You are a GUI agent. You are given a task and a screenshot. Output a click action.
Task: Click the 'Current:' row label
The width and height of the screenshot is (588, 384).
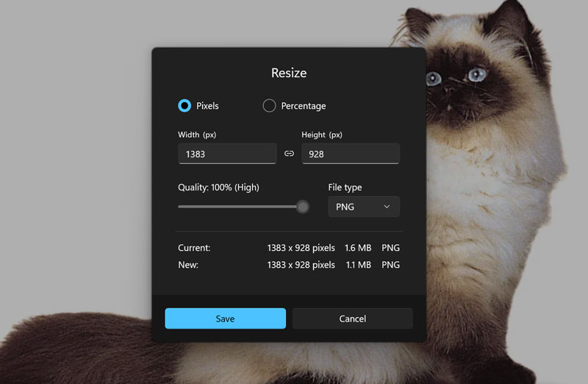tap(194, 248)
